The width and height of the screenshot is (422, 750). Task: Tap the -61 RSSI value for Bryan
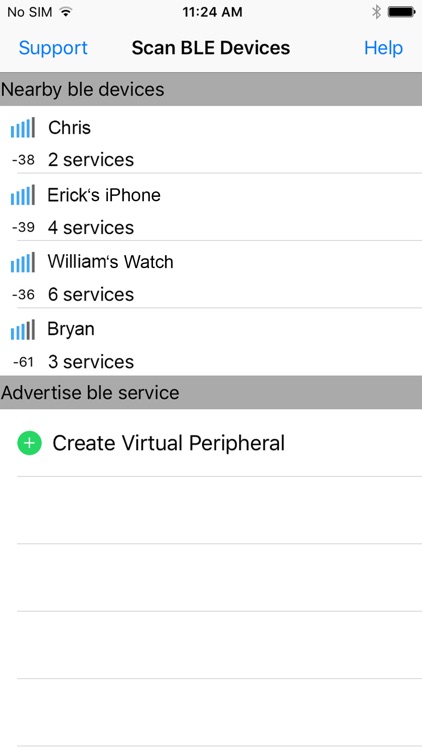[x=23, y=362]
